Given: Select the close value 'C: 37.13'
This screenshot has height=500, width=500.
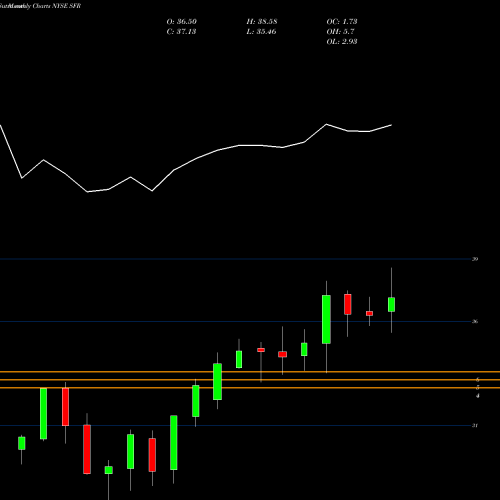Looking at the screenshot, I should click(181, 32).
